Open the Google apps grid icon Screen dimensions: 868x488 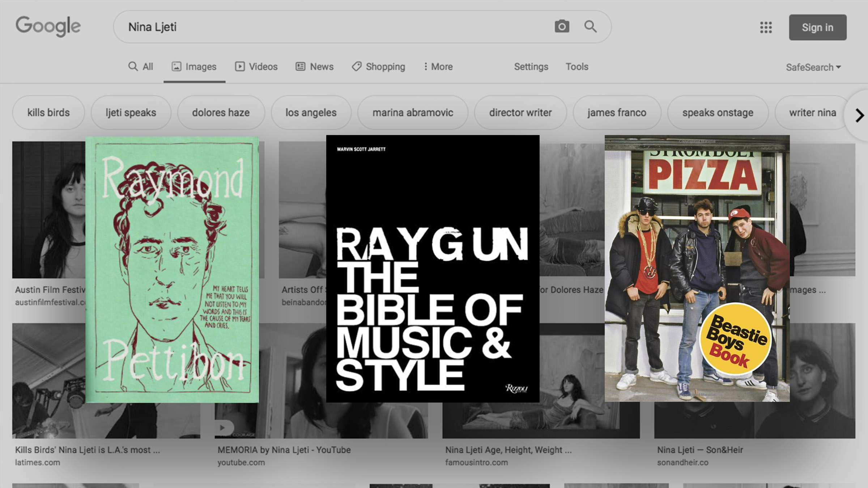coord(766,27)
